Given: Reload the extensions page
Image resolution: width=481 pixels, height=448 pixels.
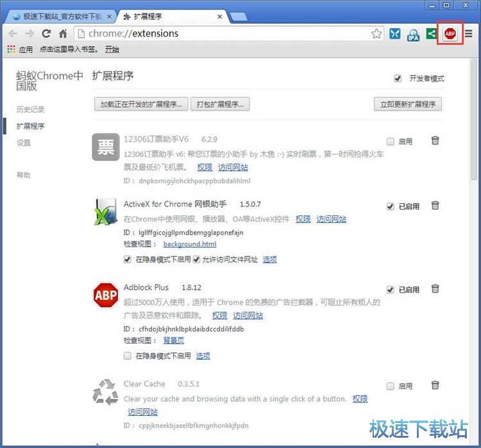Looking at the screenshot, I should pyautogui.click(x=46, y=33).
